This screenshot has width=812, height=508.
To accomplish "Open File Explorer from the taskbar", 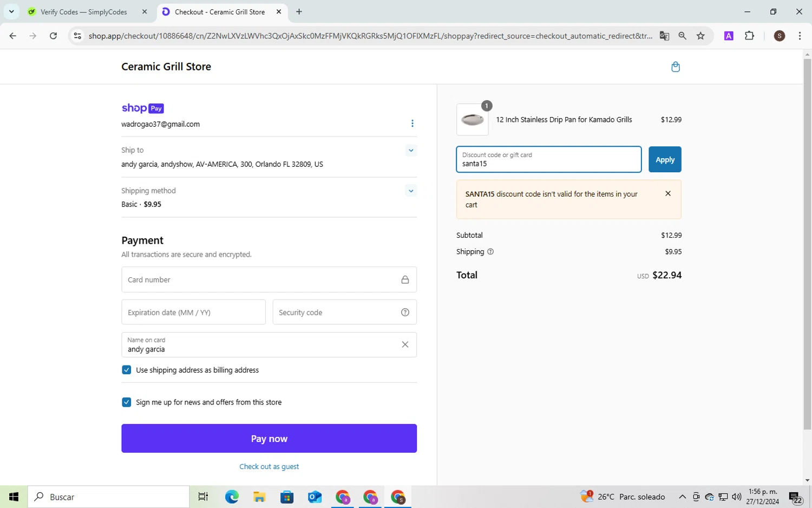I will [259, 497].
